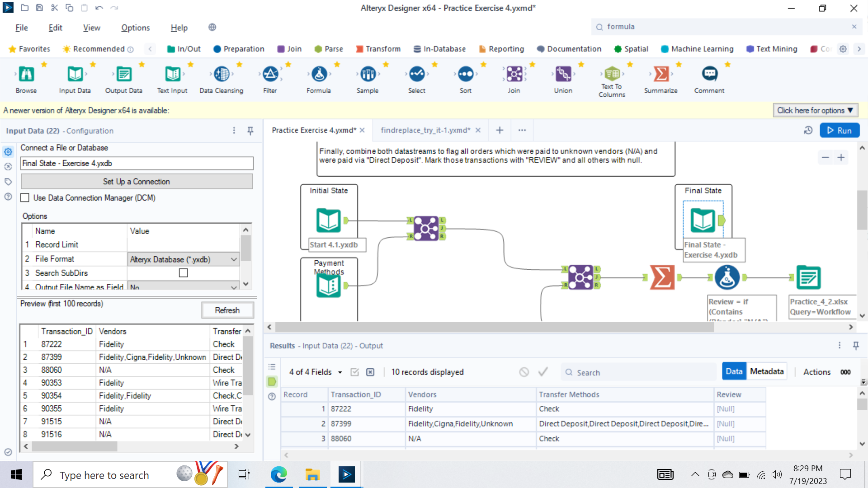Screen dimensions: 868x488
Task: Select the Summarize tool in palette
Action: point(660,74)
